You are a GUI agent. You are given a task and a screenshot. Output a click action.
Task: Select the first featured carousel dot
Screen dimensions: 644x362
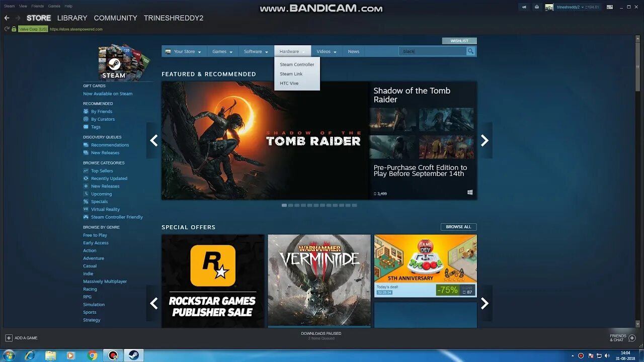pyautogui.click(x=284, y=205)
